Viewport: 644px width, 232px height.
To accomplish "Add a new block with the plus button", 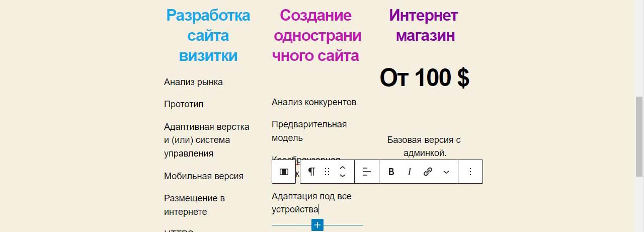I will (x=317, y=225).
